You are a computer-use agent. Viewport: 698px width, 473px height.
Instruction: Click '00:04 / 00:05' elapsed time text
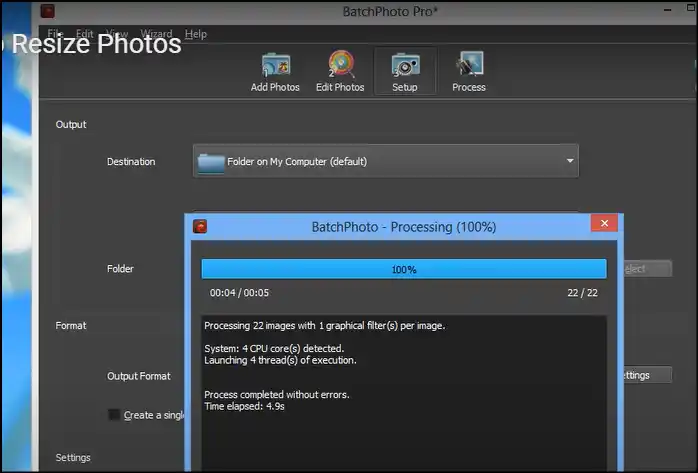(239, 293)
